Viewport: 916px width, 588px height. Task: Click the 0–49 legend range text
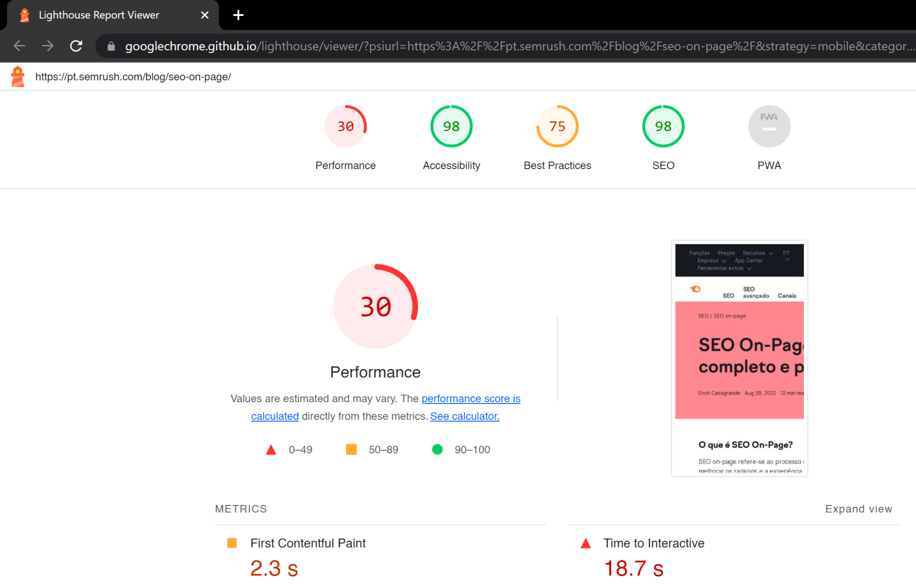point(300,450)
